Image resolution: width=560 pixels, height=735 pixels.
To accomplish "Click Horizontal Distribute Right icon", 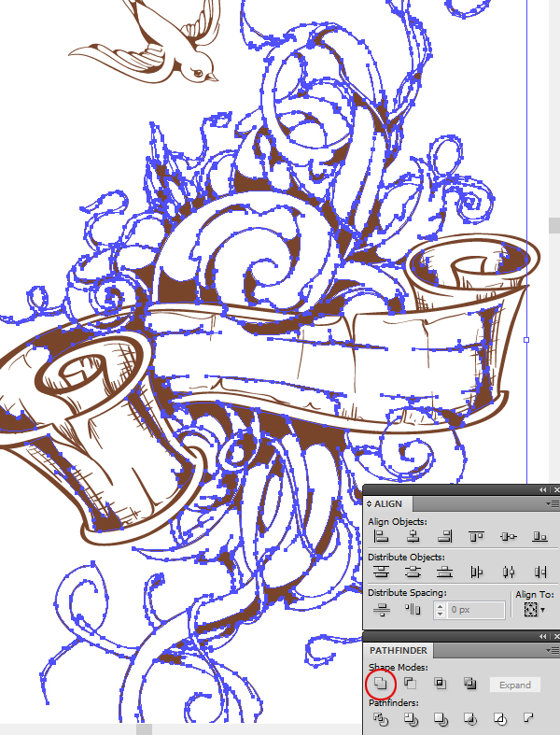I will [x=540, y=572].
